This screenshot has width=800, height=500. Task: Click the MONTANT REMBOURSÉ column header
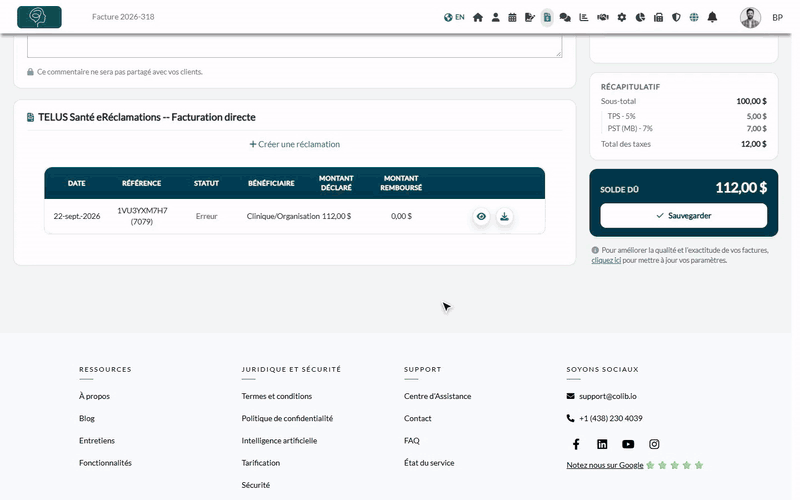pos(401,183)
